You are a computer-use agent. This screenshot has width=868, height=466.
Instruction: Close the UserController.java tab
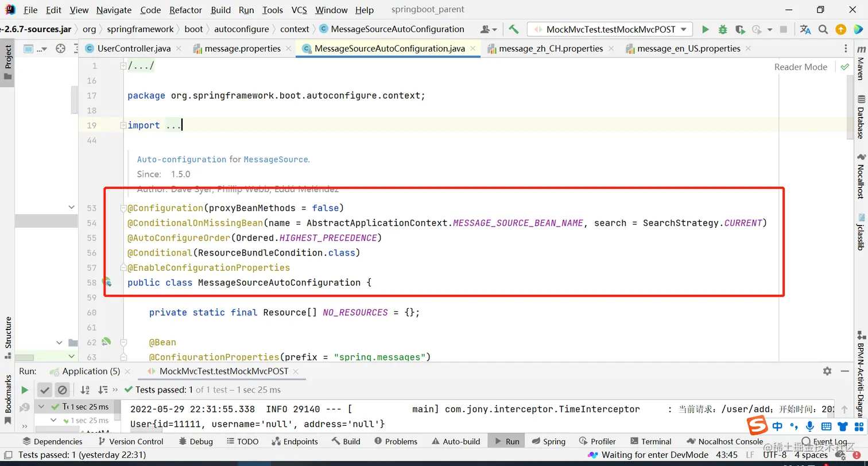pos(179,49)
